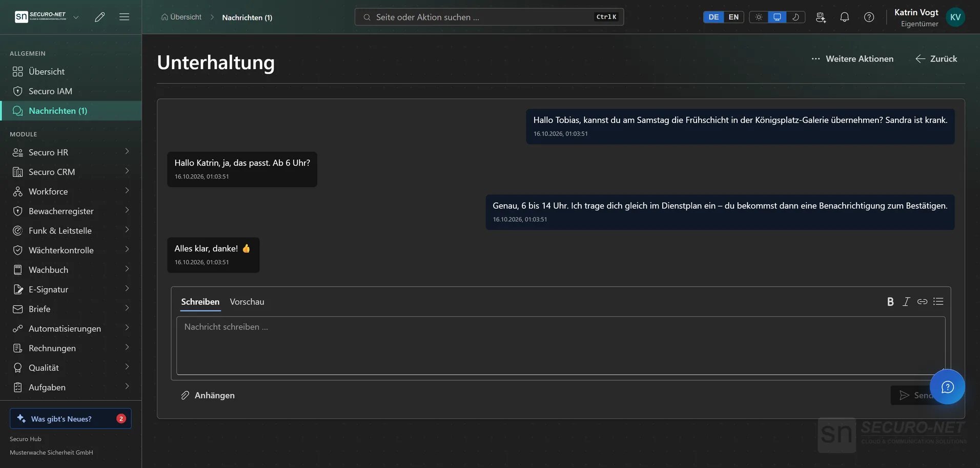Select system theme monitor icon
Screen dimensions: 980x468
777,17
